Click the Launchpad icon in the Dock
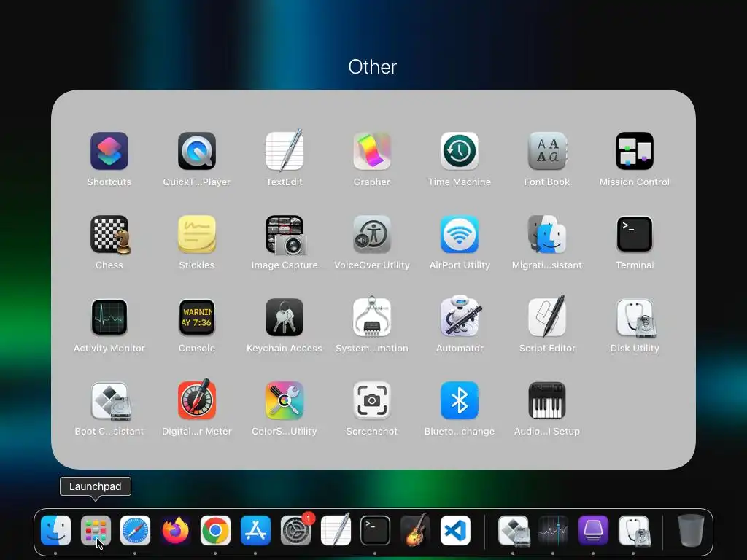The height and width of the screenshot is (560, 747). pyautogui.click(x=96, y=531)
